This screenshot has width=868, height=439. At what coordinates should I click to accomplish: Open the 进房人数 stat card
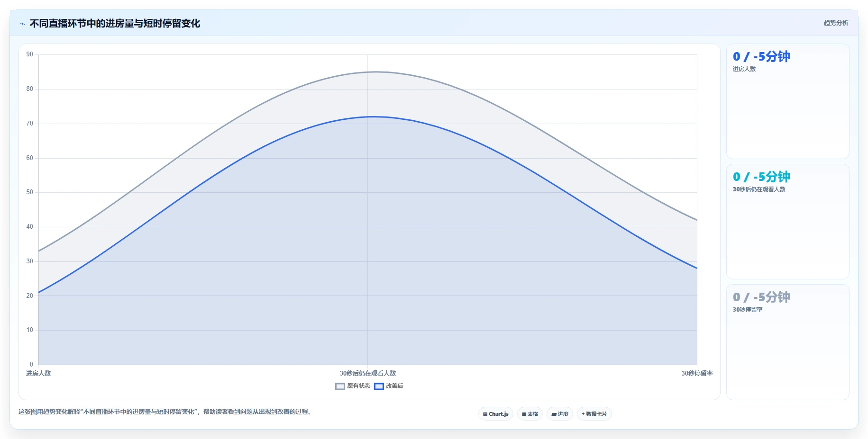pyautogui.click(x=787, y=101)
